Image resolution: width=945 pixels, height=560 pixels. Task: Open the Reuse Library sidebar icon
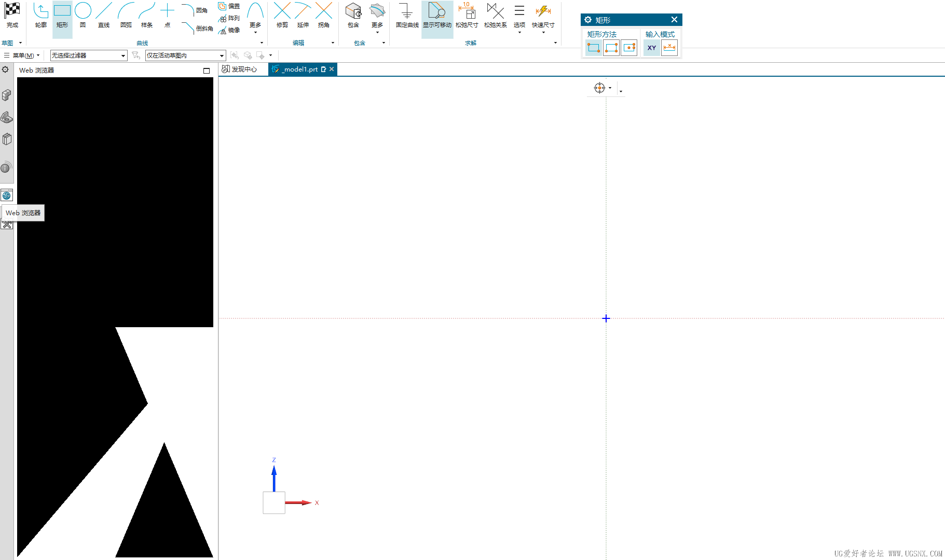pyautogui.click(x=7, y=139)
